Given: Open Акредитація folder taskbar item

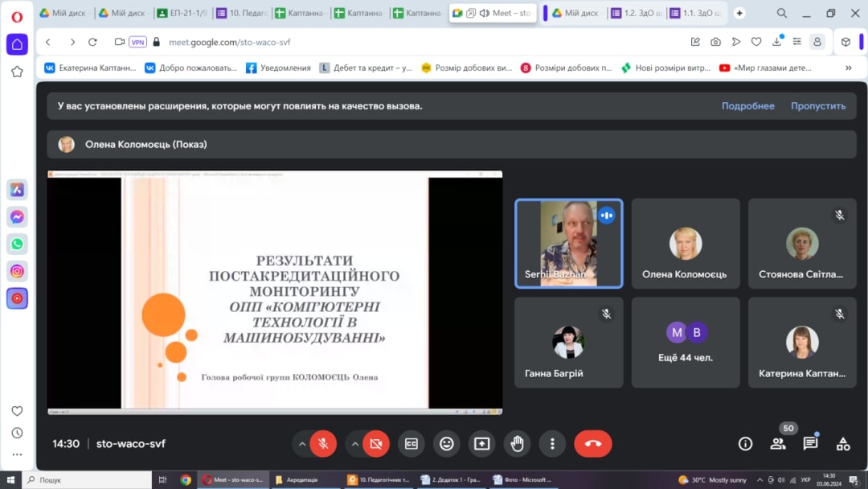Looking at the screenshot, I should [x=305, y=479].
